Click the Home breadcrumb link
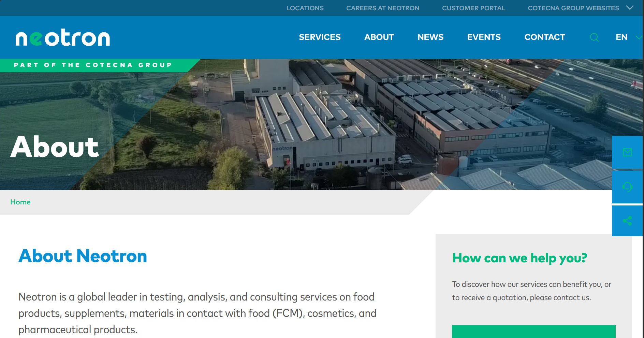 [x=20, y=202]
